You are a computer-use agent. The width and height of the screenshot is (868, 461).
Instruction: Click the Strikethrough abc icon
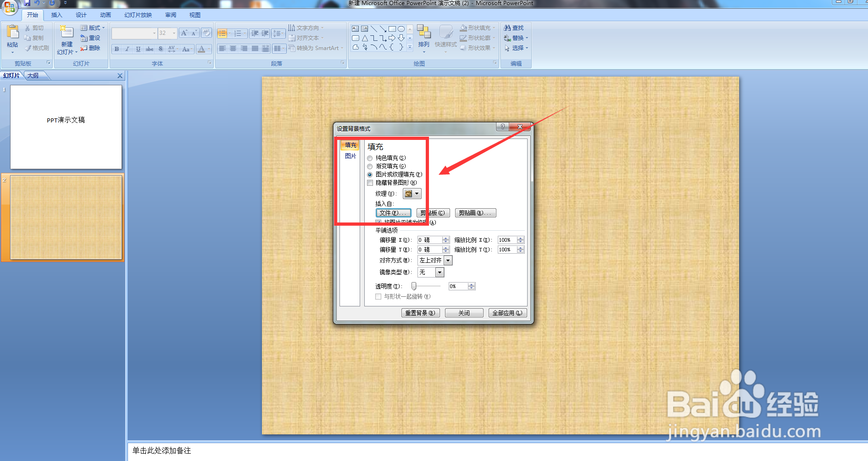click(149, 49)
